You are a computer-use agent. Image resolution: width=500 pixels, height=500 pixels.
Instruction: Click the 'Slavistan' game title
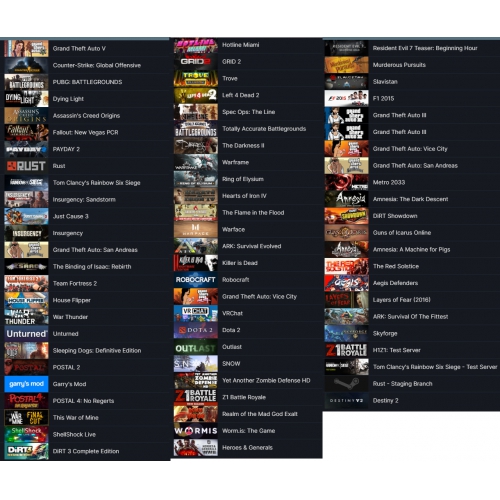(385, 82)
